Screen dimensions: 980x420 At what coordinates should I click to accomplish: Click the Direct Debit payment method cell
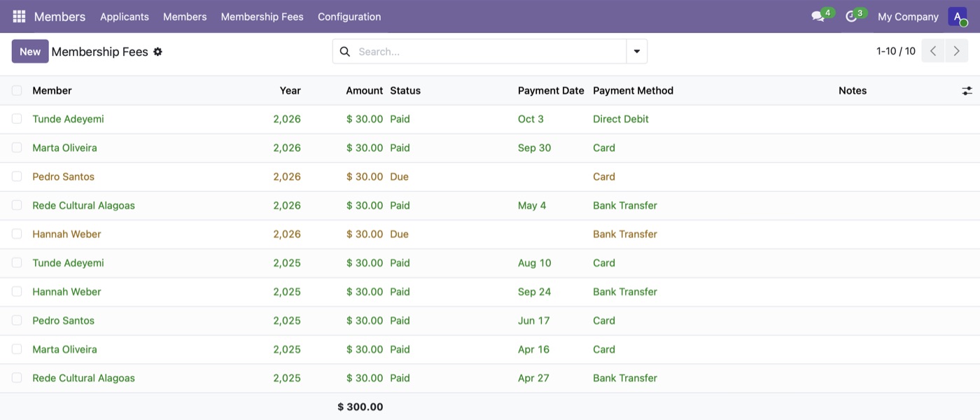point(621,119)
